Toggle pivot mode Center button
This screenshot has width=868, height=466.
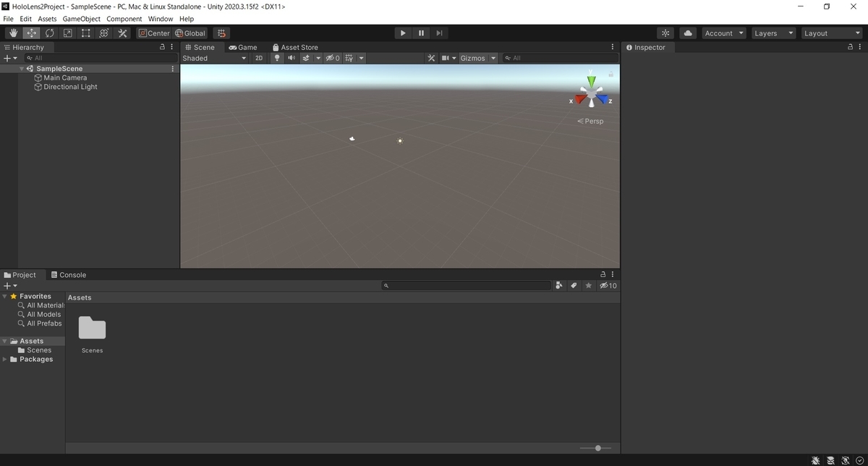pos(154,33)
